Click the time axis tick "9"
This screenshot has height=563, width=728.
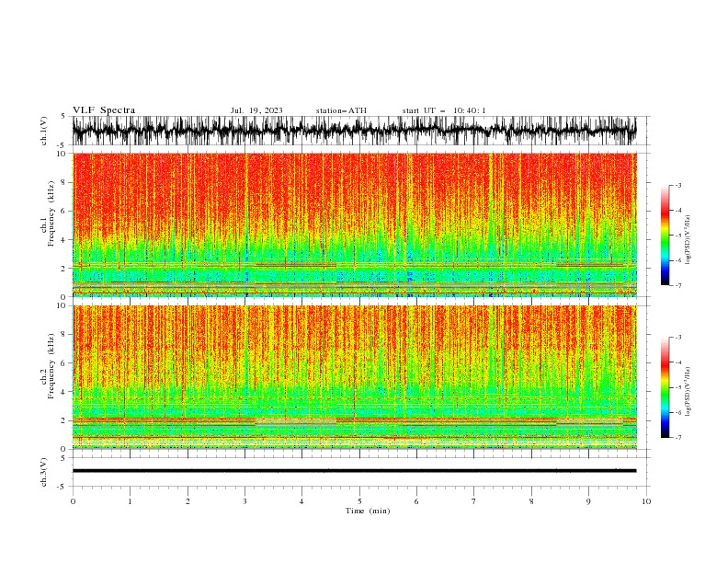(588, 501)
